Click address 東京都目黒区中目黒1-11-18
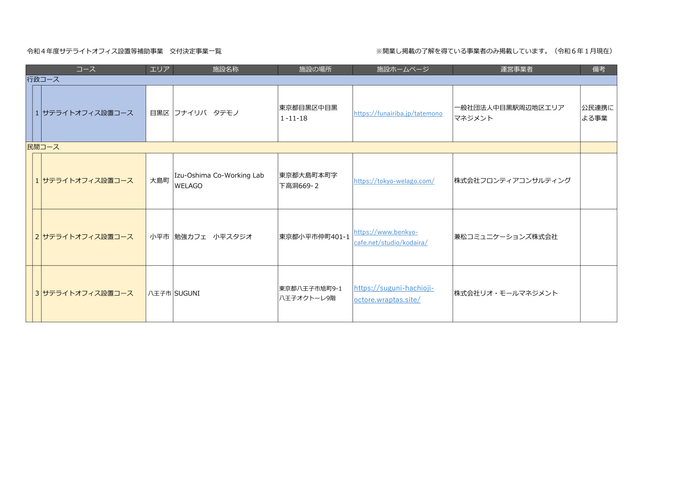Image resolution: width=700 pixels, height=495 pixels. point(308,113)
